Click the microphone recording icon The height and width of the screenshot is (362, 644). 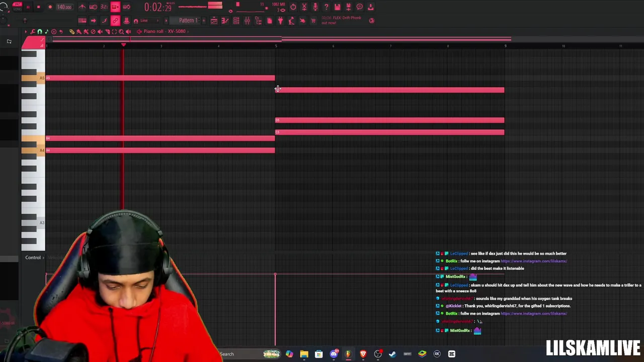(x=315, y=7)
